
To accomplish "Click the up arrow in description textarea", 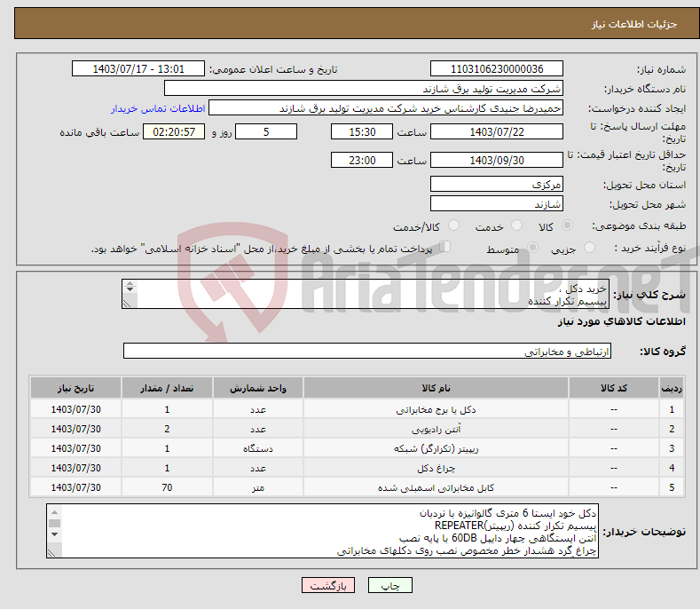I will pos(130,283).
